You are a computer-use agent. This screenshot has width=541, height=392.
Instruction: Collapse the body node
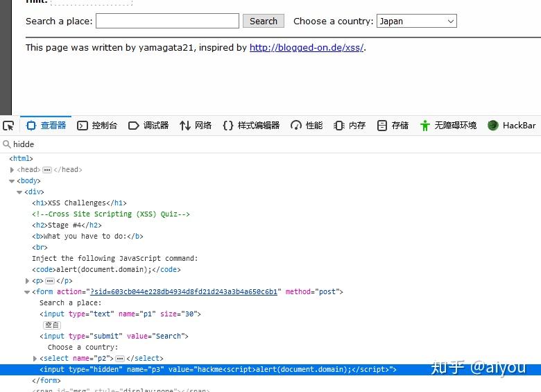tap(12, 181)
